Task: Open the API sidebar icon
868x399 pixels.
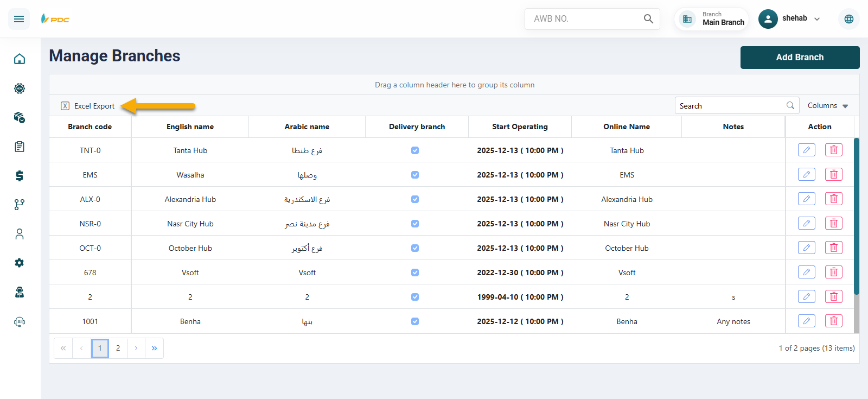Action: pos(20,321)
